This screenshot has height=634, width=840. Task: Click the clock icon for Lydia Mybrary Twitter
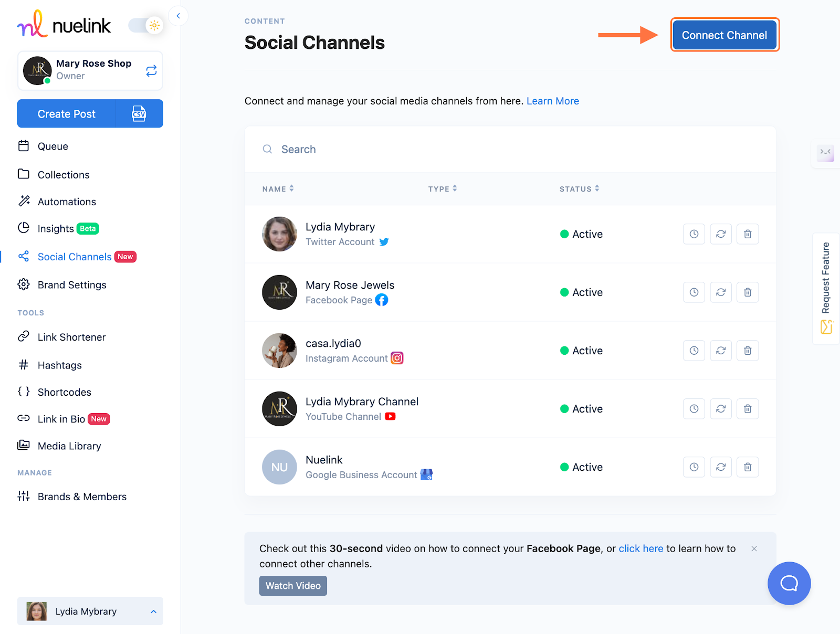[694, 234]
